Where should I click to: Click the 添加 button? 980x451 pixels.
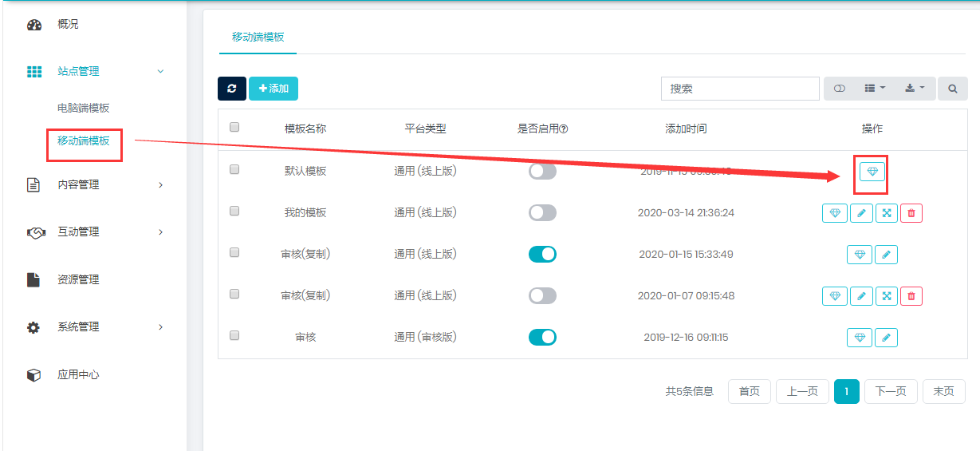[x=274, y=89]
